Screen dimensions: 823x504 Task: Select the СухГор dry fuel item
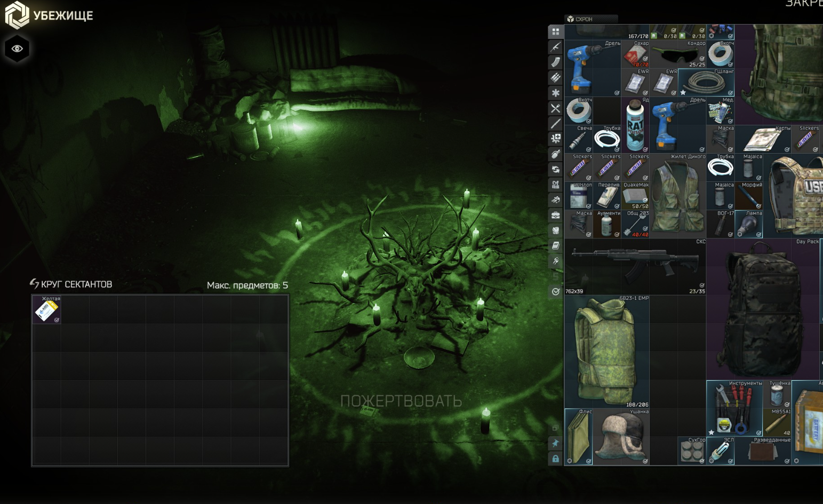pos(692,451)
